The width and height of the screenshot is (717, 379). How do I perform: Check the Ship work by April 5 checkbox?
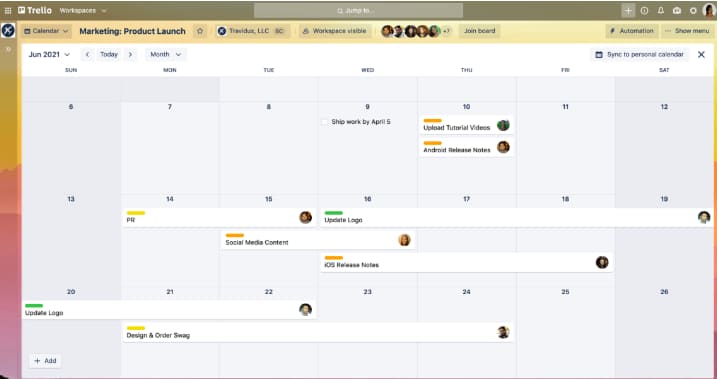324,122
